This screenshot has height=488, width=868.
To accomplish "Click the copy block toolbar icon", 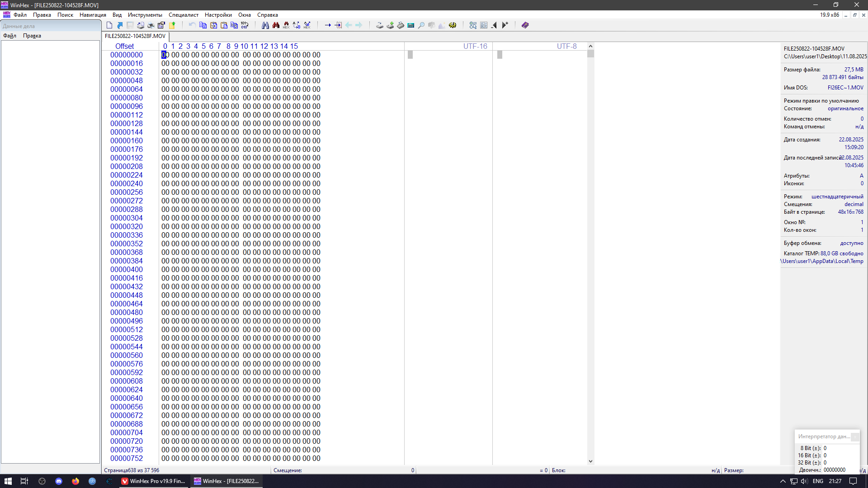I will (203, 25).
